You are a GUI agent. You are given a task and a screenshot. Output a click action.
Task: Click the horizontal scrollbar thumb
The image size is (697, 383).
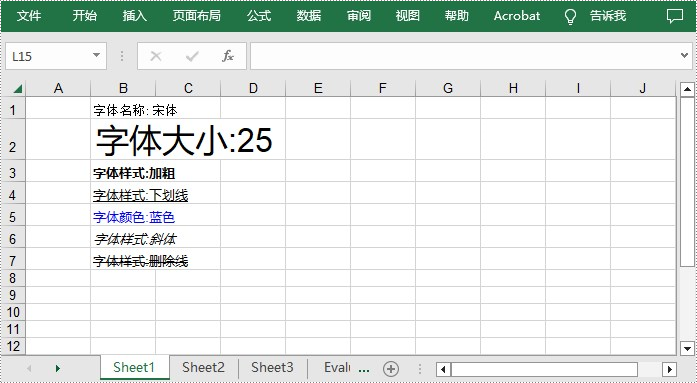pos(544,369)
